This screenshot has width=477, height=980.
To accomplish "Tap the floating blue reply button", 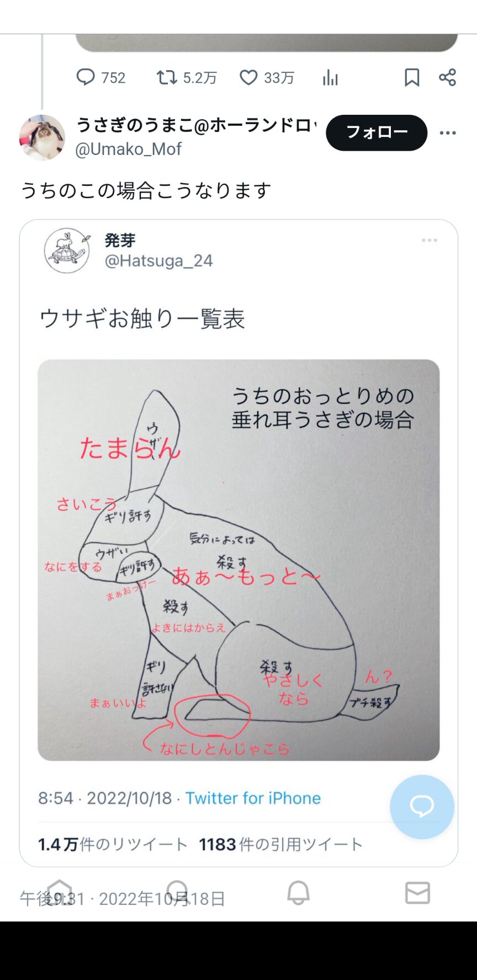I will pyautogui.click(x=422, y=807).
